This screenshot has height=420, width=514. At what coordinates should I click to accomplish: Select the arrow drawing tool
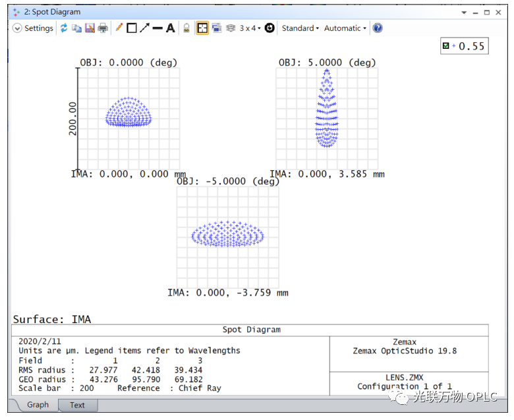point(144,28)
